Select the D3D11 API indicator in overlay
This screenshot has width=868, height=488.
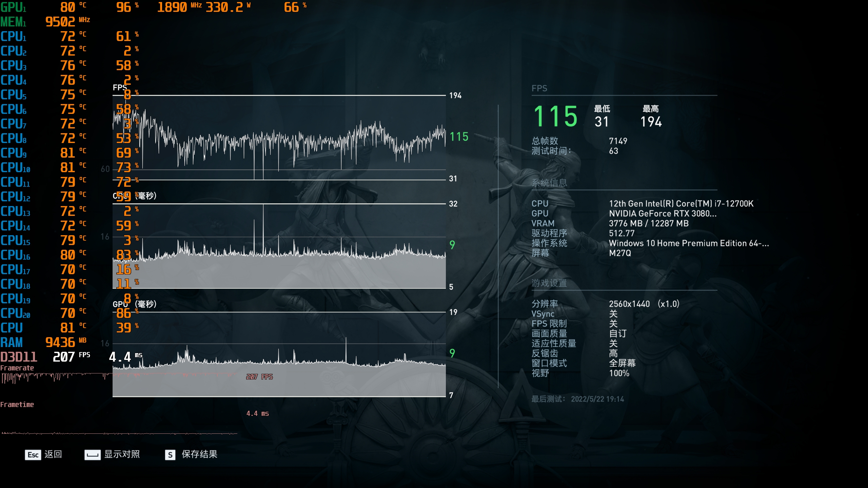point(19,357)
